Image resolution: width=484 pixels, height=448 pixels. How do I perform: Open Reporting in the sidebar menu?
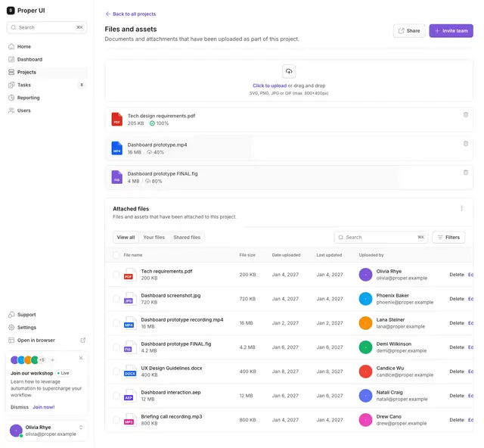[x=47, y=98]
